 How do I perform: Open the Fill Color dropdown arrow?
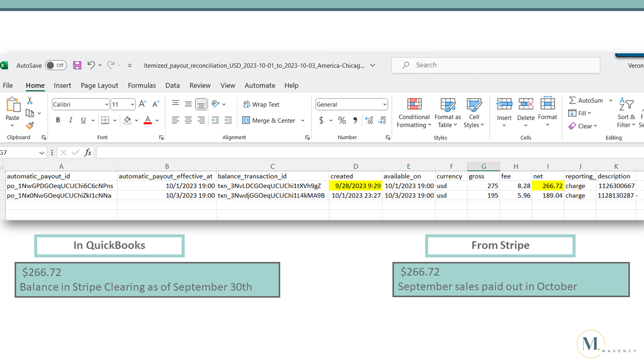pyautogui.click(x=136, y=121)
